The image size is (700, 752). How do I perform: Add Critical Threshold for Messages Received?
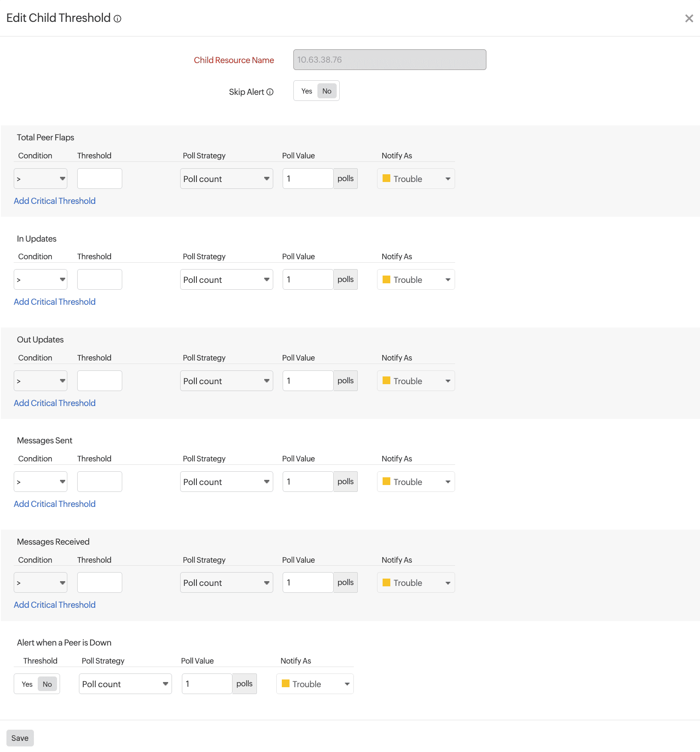tap(54, 605)
